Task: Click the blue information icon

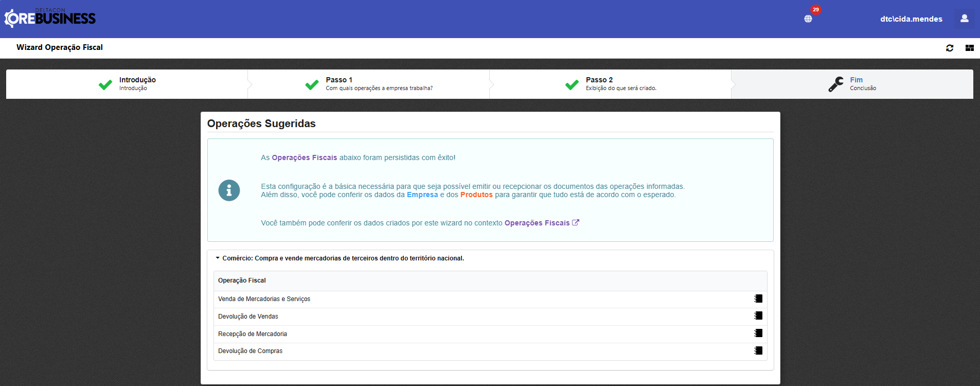Action: tap(229, 190)
